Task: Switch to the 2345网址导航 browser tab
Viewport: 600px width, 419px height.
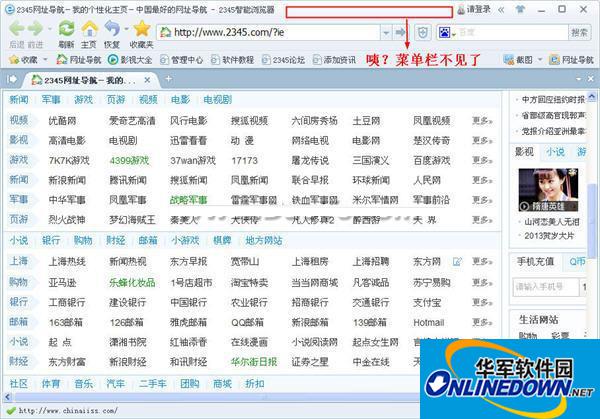Action: pyautogui.click(x=89, y=80)
